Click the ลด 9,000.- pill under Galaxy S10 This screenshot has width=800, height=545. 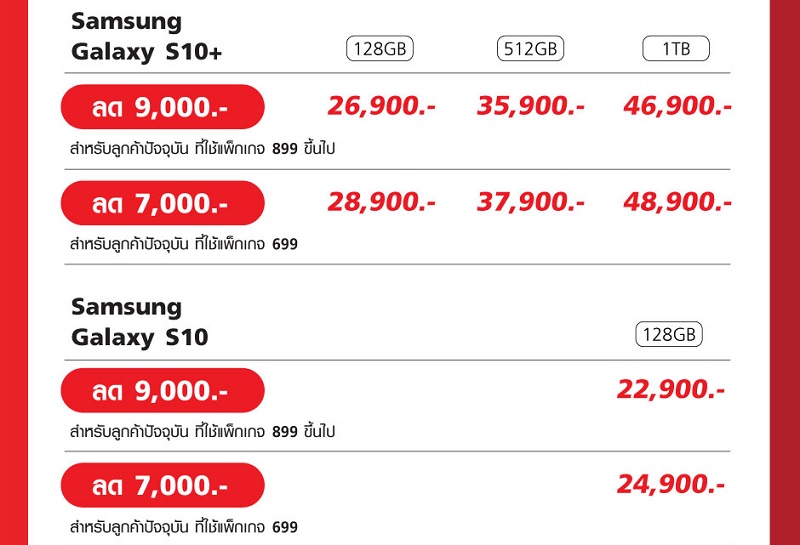coord(162,390)
